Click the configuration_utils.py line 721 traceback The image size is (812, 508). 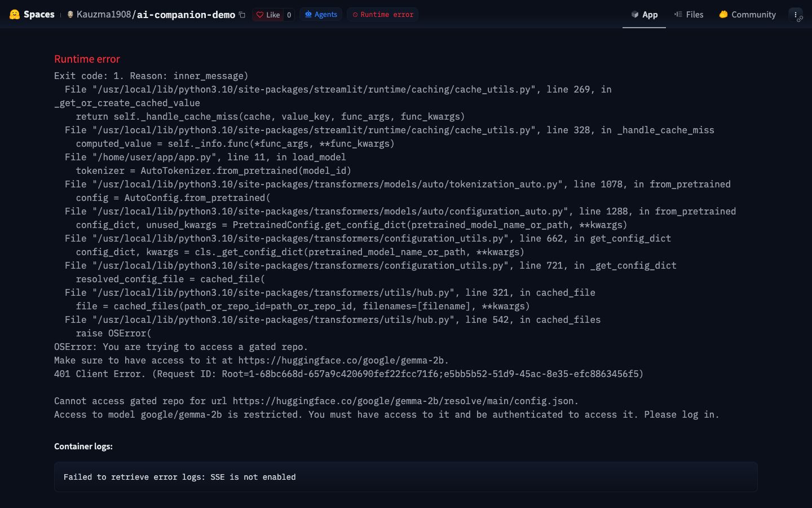(x=370, y=265)
